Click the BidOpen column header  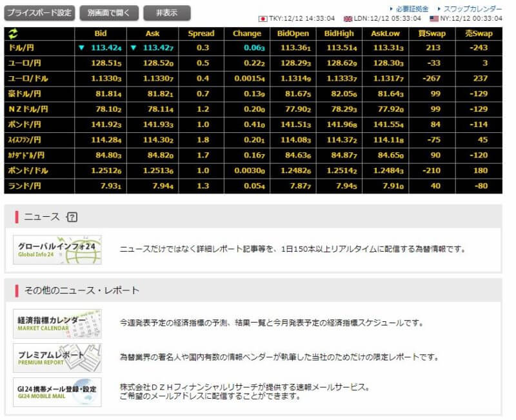point(293,34)
